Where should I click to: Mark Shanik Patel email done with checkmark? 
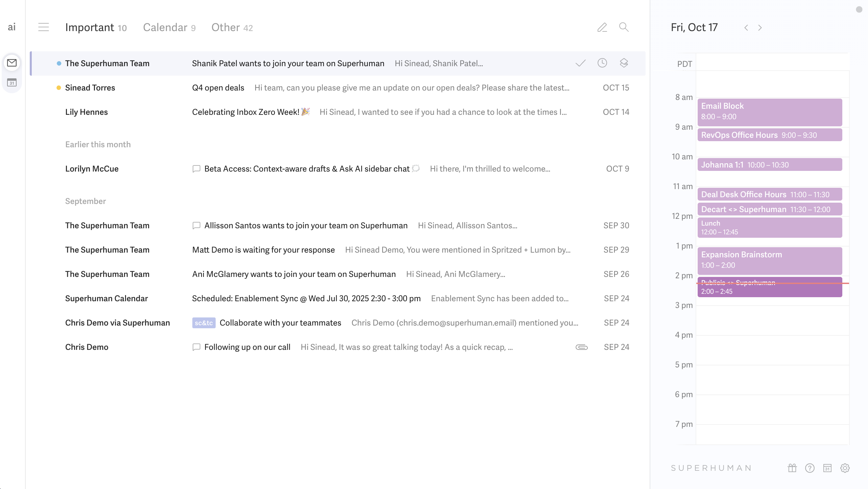point(580,63)
